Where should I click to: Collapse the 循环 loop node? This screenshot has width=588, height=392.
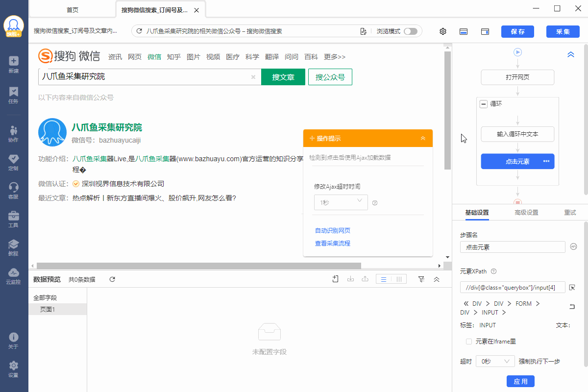[484, 104]
